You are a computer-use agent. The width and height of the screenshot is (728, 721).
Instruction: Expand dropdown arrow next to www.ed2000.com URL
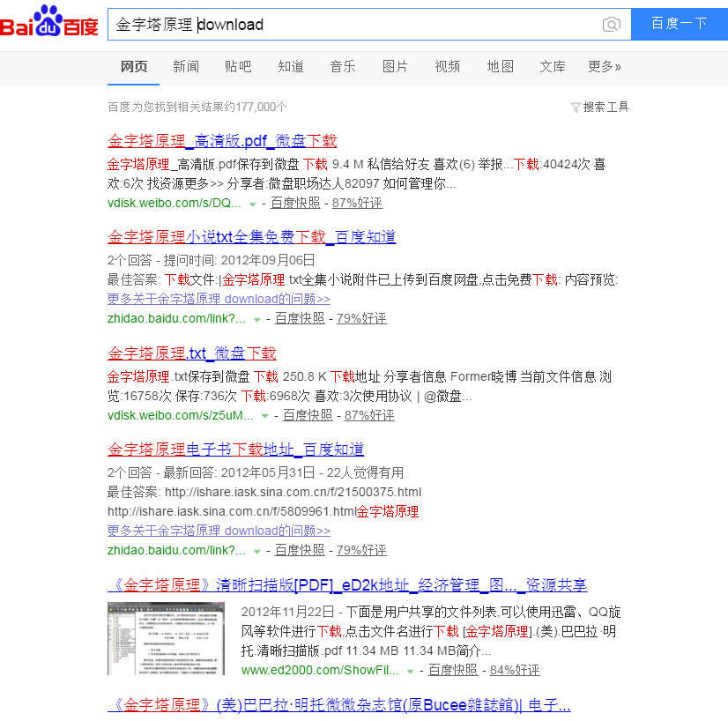[x=410, y=672]
